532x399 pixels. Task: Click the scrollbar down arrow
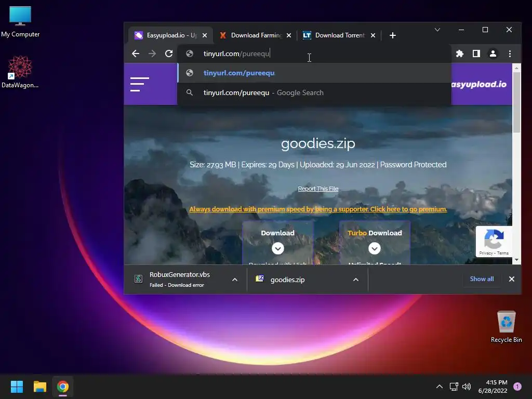[516, 260]
